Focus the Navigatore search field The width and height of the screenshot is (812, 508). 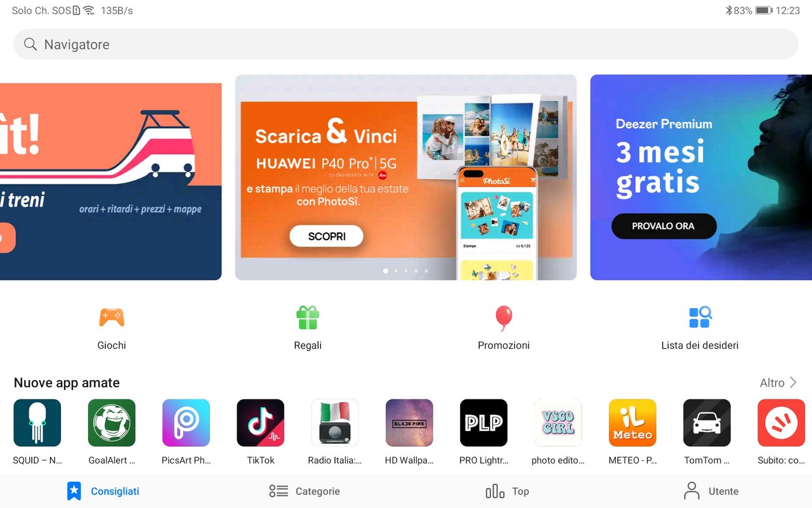click(406, 44)
